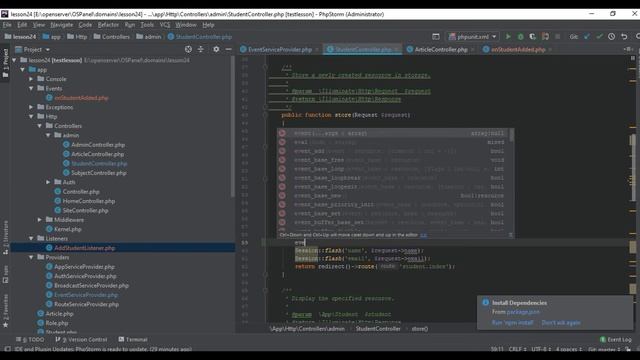Click the Project panel vertical scrollbar
640x360 pixels.
(x=233, y=127)
